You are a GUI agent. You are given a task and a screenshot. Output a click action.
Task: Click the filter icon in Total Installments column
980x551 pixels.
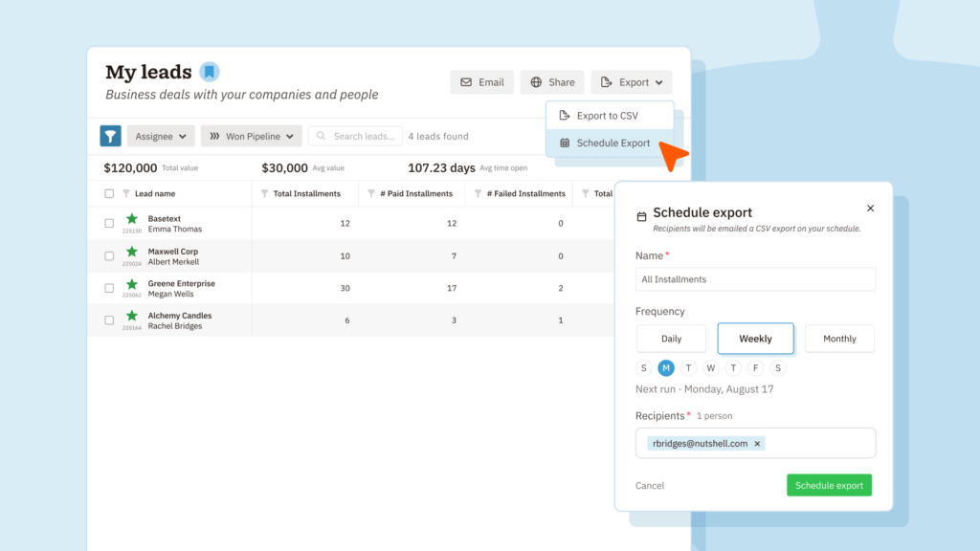[264, 193]
